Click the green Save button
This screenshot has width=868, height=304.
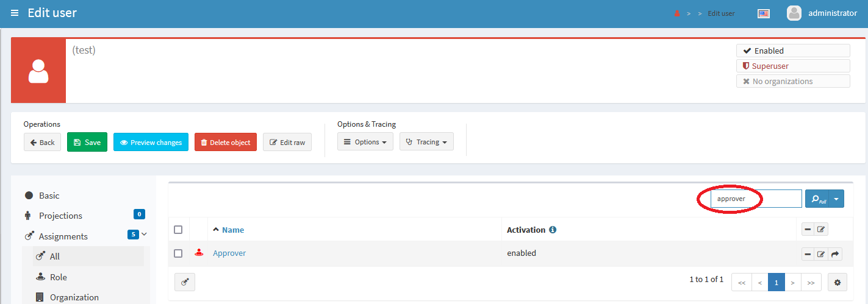[x=87, y=142]
